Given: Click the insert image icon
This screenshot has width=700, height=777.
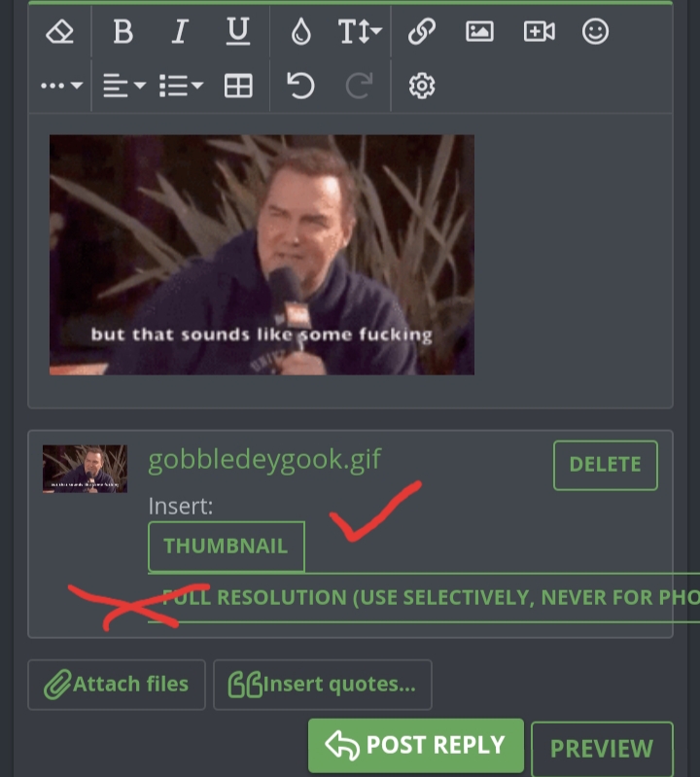Looking at the screenshot, I should pyautogui.click(x=479, y=32).
